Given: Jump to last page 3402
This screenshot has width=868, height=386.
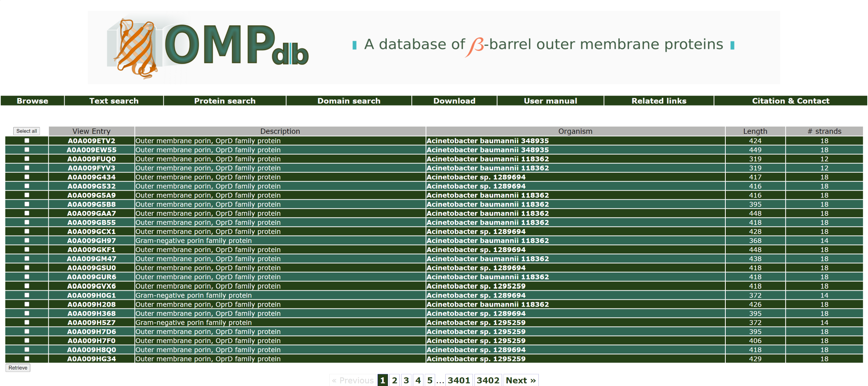Looking at the screenshot, I should pyautogui.click(x=488, y=380).
